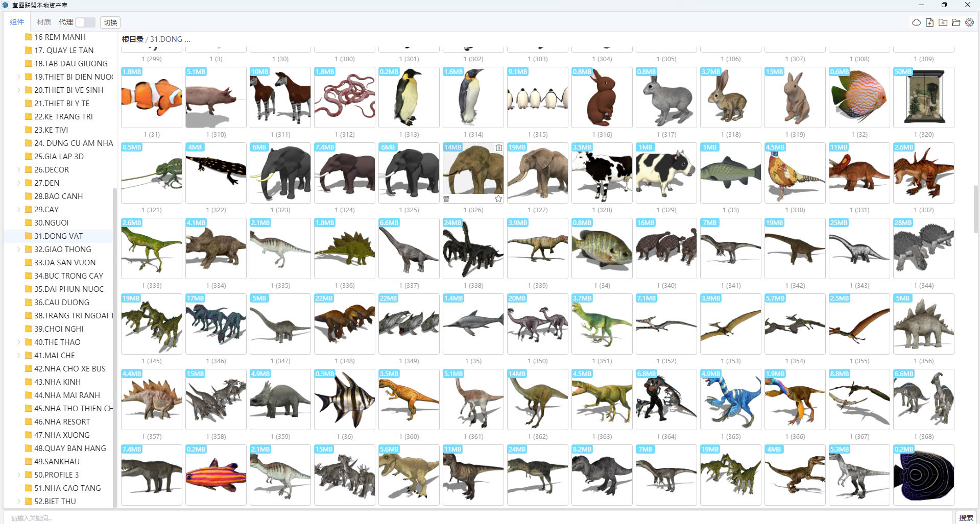Expand the 26.DECOR folder tree node
Screen dimensions: 980x524
pyautogui.click(x=19, y=170)
